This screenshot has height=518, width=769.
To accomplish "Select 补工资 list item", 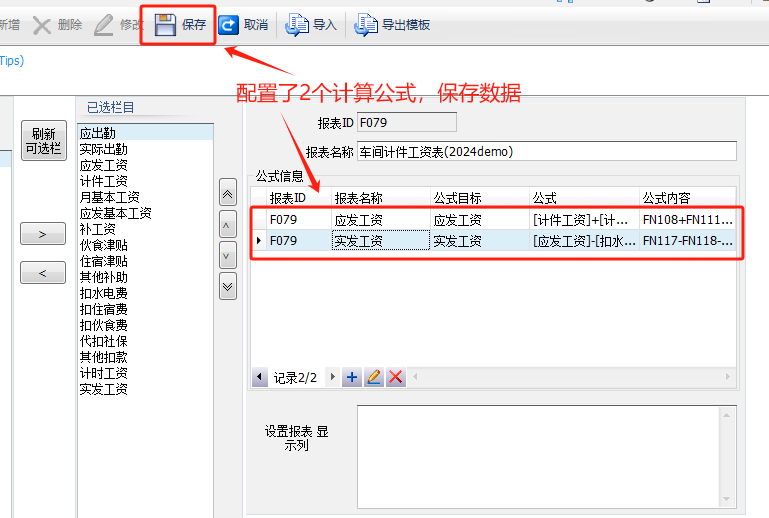I will click(x=146, y=229).
